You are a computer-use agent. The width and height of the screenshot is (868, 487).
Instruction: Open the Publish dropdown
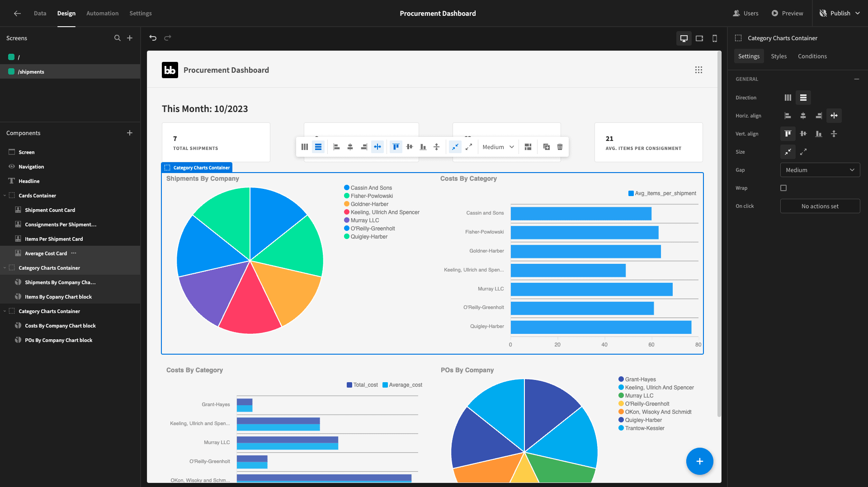coord(840,14)
